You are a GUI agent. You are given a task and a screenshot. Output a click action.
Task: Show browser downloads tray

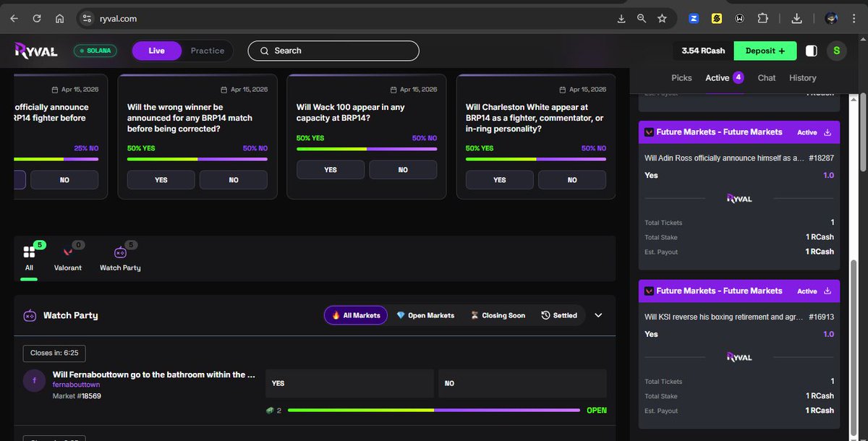coord(796,19)
